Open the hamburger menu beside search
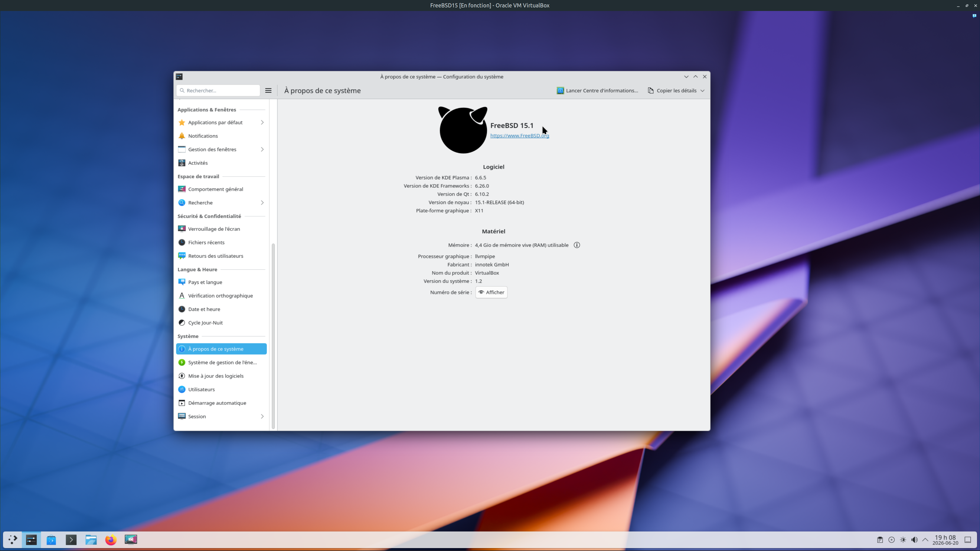 tap(268, 91)
